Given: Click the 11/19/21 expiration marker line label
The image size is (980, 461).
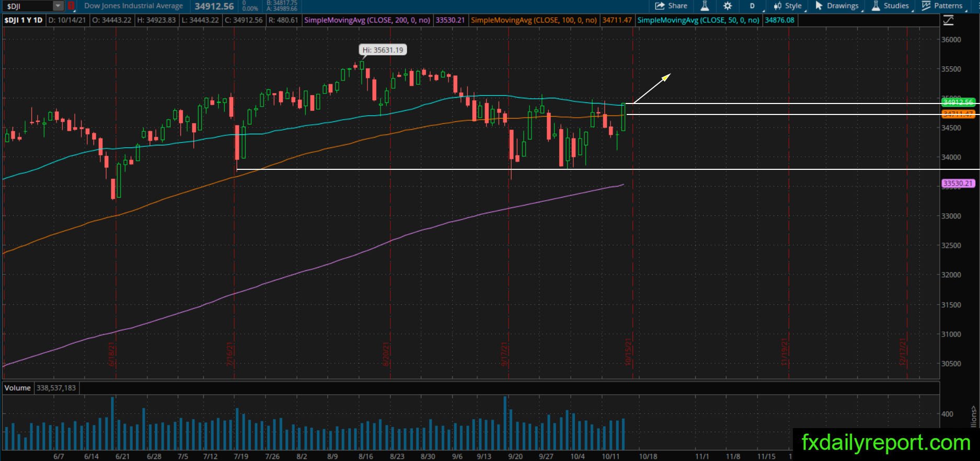Looking at the screenshot, I should click(x=785, y=352).
